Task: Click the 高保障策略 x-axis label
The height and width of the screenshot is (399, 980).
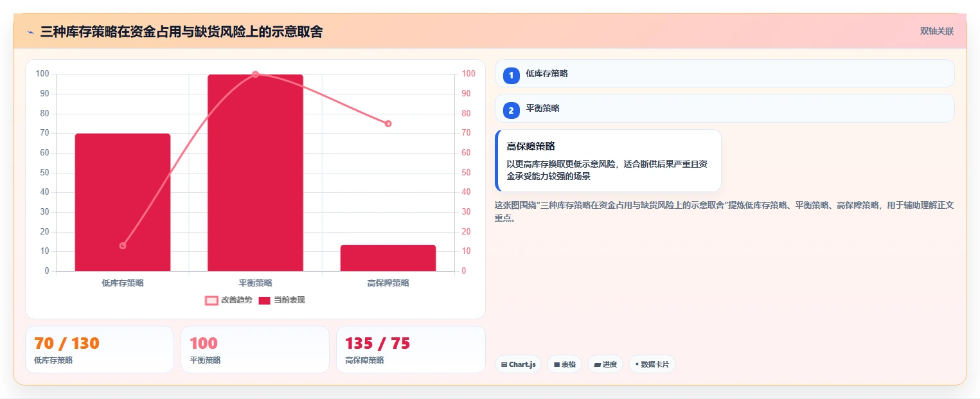Action: coord(388,283)
